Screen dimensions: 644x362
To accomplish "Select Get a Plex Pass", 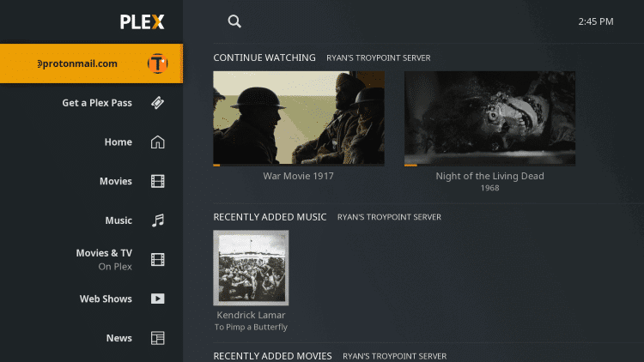I will tap(97, 103).
